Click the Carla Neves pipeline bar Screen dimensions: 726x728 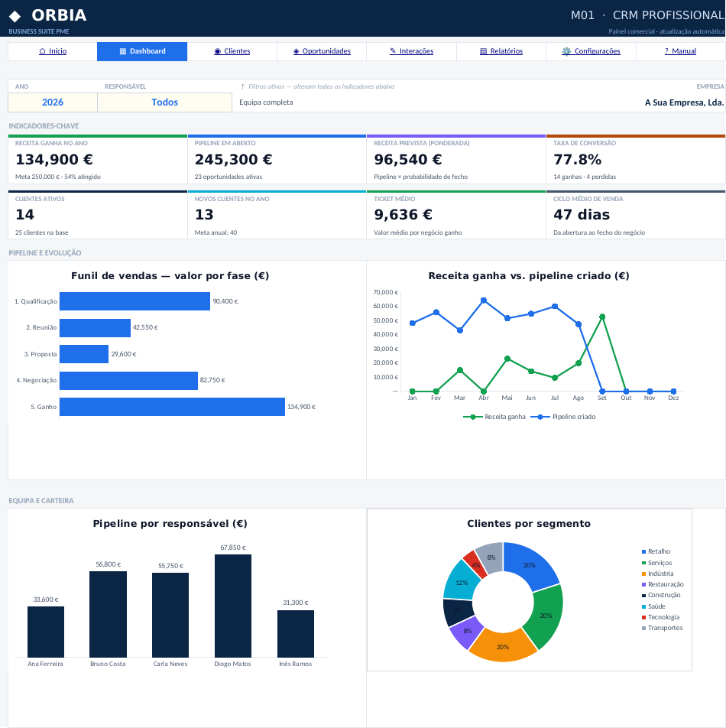coord(170,615)
